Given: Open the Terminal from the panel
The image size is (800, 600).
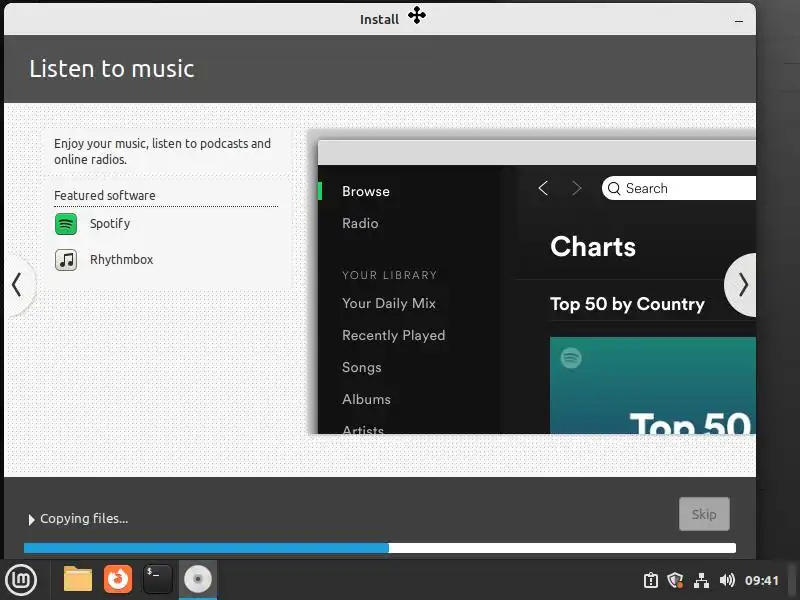Looking at the screenshot, I should coord(158,579).
